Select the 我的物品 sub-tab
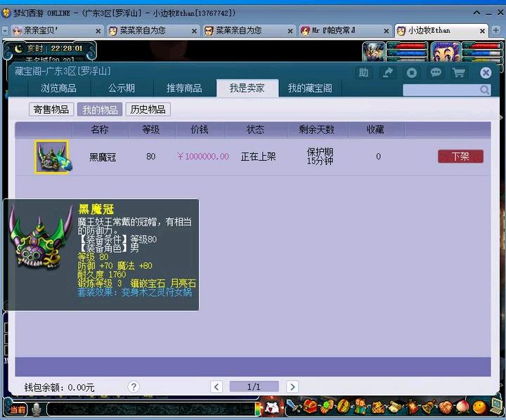This screenshot has height=420, width=506. (100, 110)
